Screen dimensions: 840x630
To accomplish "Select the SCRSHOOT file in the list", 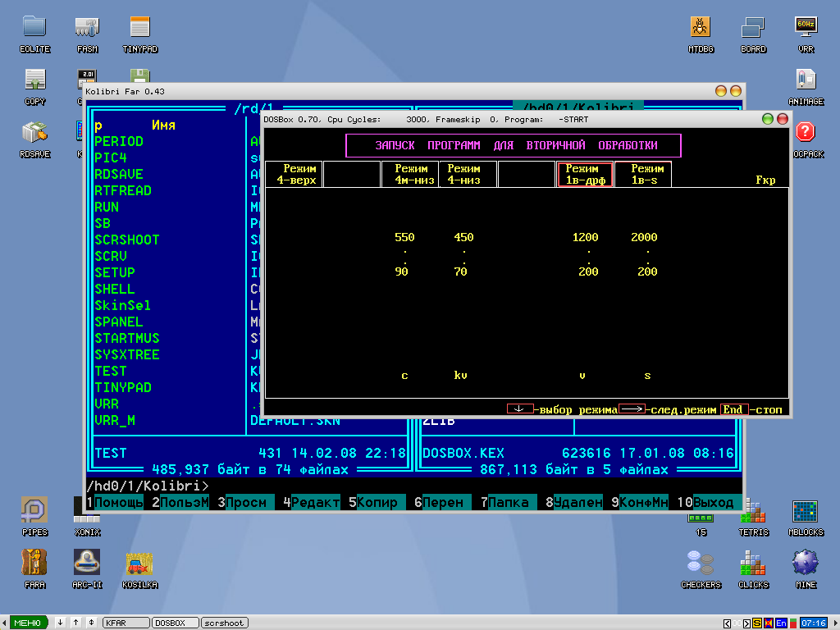I will click(x=127, y=240).
